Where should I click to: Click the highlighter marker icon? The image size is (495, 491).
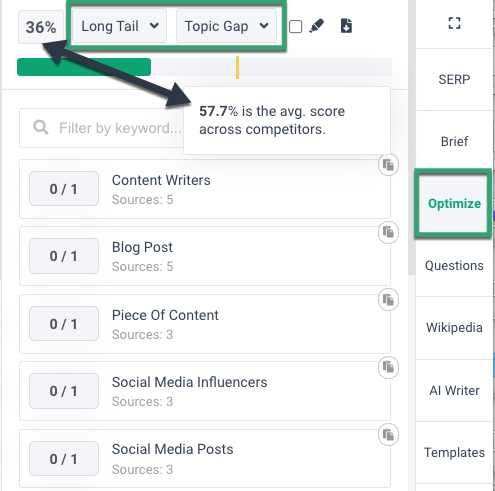pyautogui.click(x=316, y=26)
